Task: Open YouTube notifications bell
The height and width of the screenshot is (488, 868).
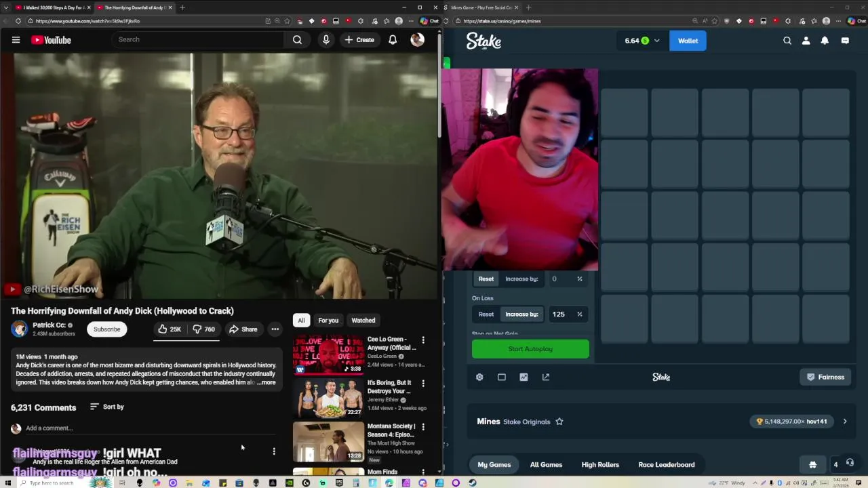Action: (393, 40)
